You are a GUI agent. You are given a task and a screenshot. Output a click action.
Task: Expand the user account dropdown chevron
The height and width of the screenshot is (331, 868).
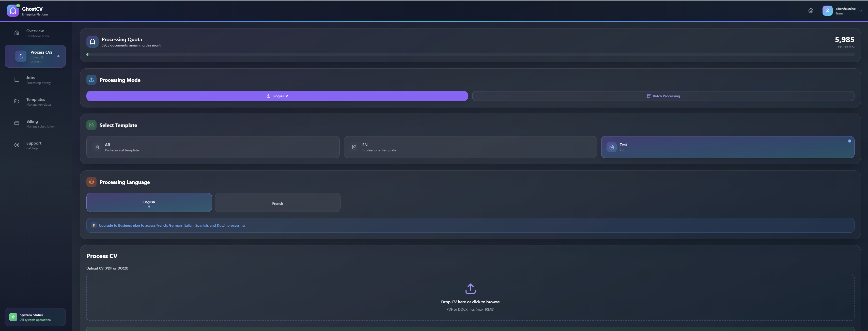tap(860, 11)
